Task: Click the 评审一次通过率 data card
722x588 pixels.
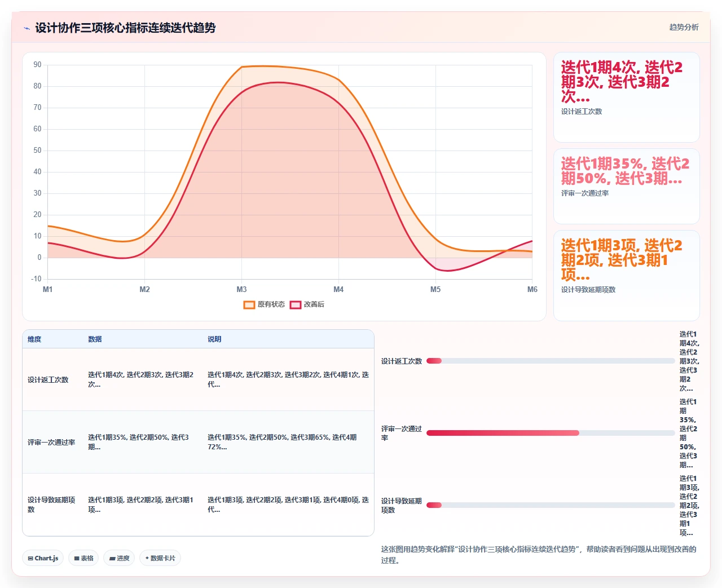Action: click(626, 187)
